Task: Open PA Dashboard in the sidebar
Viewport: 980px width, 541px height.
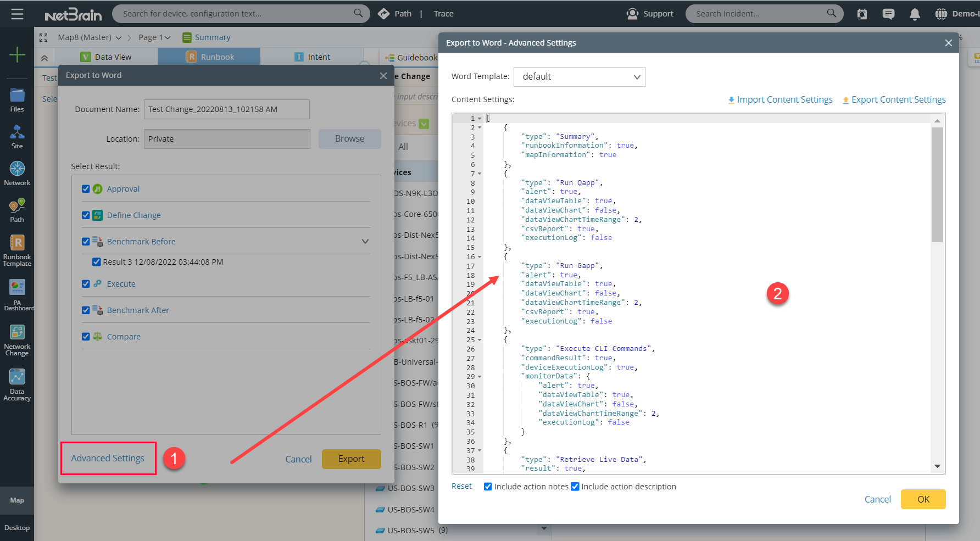Action: 17,295
